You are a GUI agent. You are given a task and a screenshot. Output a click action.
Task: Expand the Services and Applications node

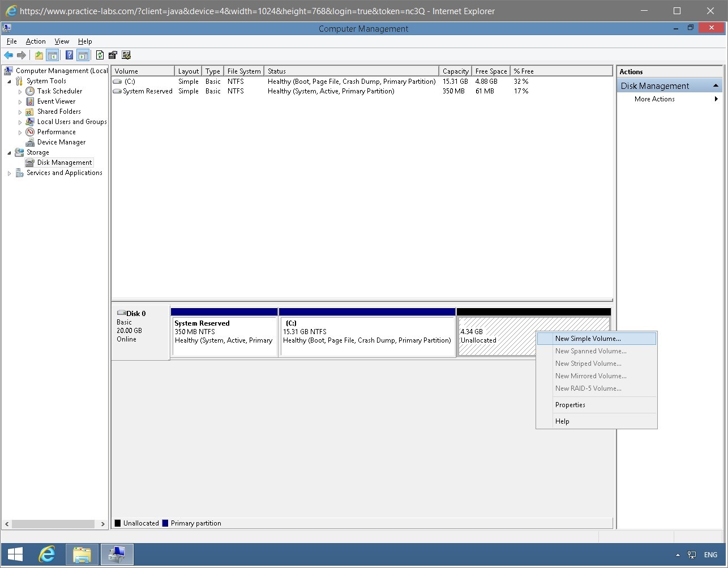pos(9,173)
